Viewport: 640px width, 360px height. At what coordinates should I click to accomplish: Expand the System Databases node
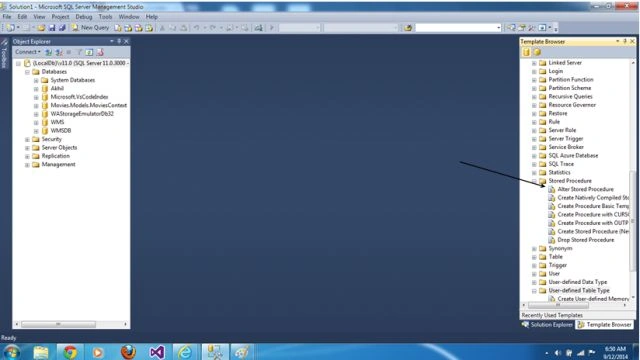point(36,80)
